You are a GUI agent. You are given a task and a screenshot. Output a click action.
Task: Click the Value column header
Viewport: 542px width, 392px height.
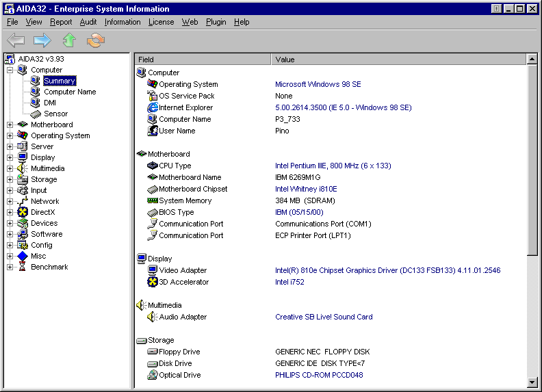coord(398,60)
